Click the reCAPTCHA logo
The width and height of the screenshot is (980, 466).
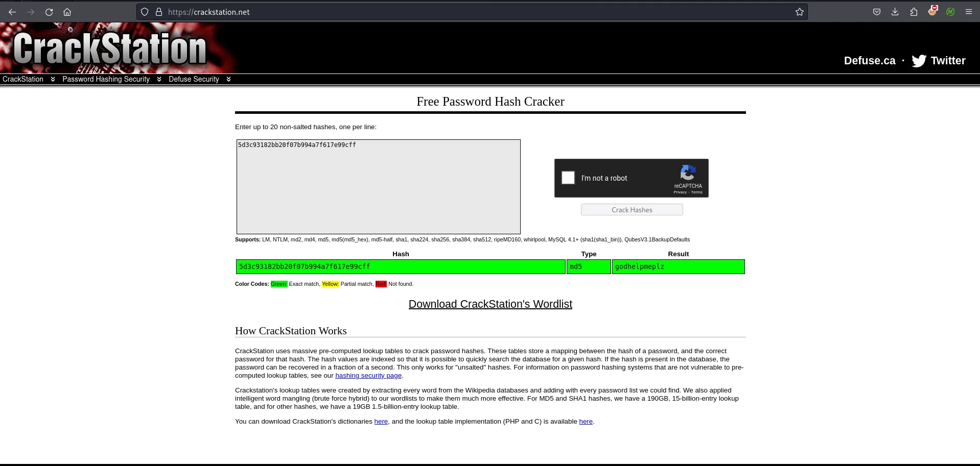[688, 173]
